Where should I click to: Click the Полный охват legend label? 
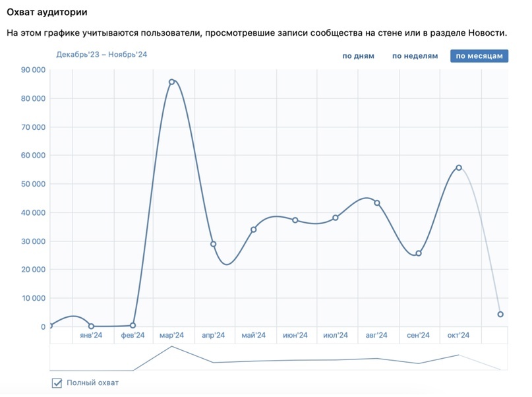click(x=92, y=382)
